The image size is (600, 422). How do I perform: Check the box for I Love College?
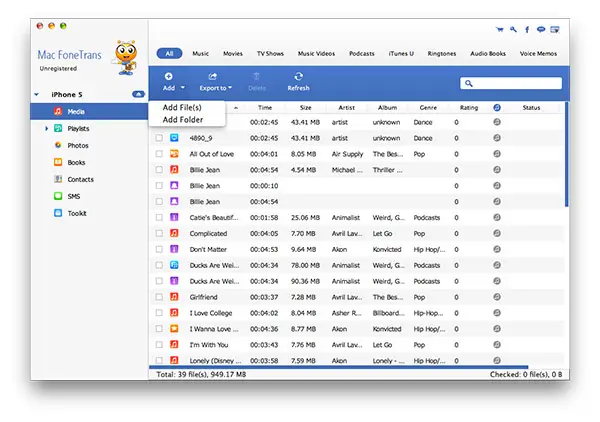pyautogui.click(x=159, y=313)
